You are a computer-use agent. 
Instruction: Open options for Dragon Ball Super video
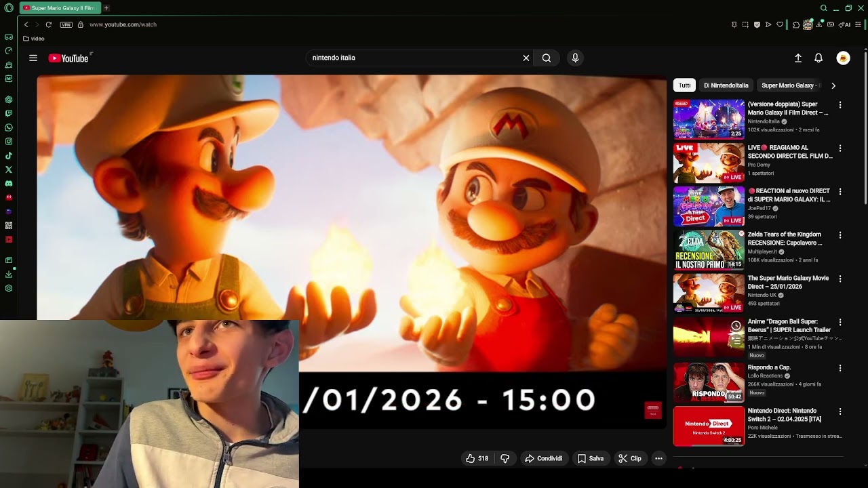coord(840,322)
